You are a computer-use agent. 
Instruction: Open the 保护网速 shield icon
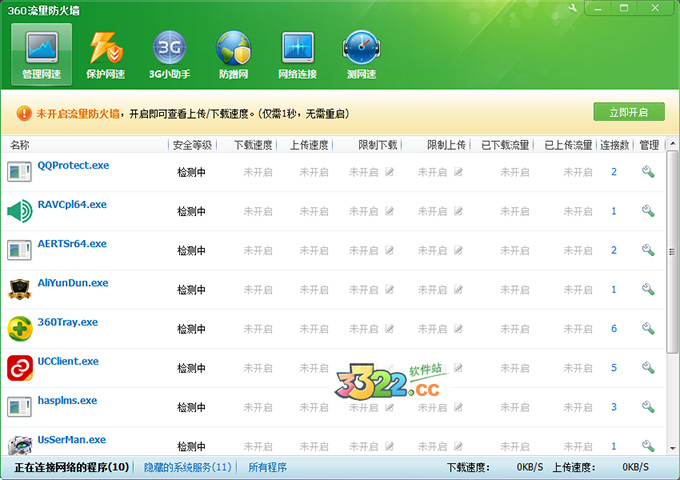click(106, 54)
